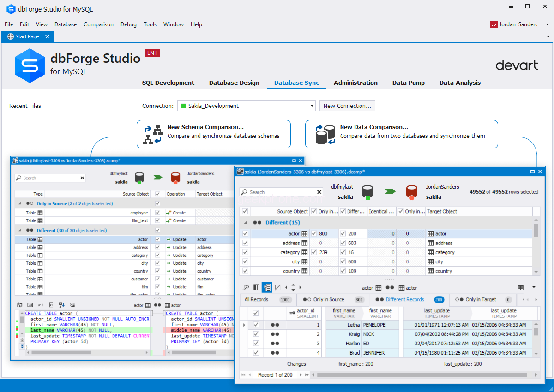Click the find icon in data comparison toolbar
Image resolution: width=554 pixels, height=392 pixels.
(246, 287)
